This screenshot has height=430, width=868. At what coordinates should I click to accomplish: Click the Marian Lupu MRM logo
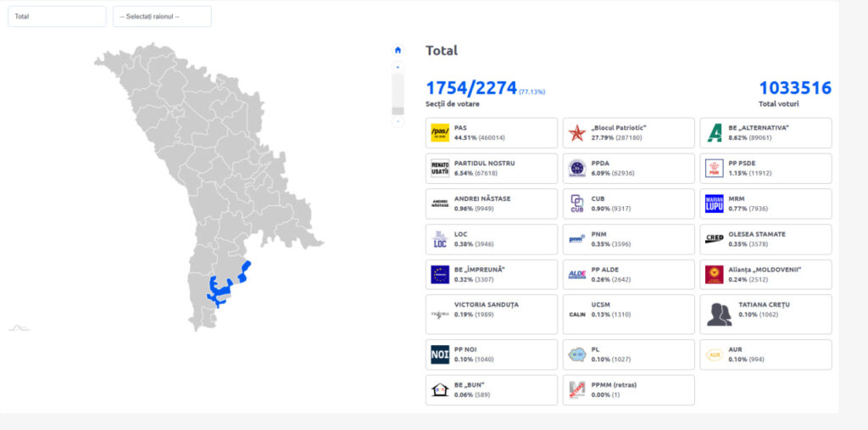tap(714, 204)
